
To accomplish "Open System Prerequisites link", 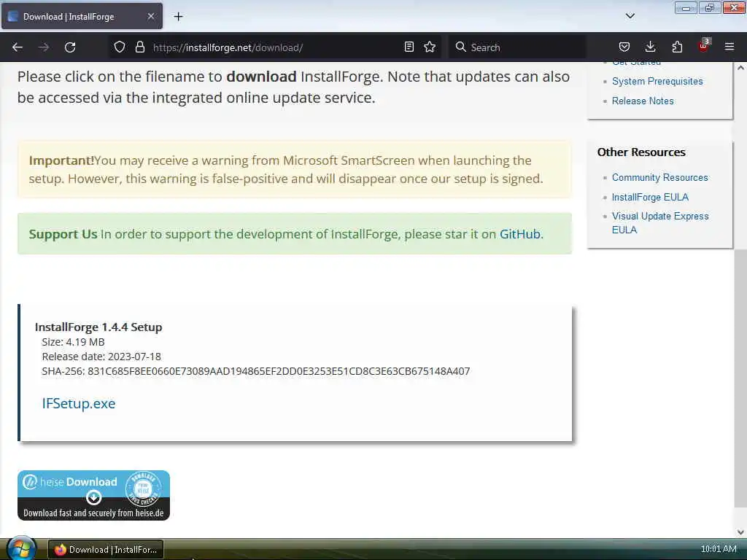I will (x=657, y=82).
